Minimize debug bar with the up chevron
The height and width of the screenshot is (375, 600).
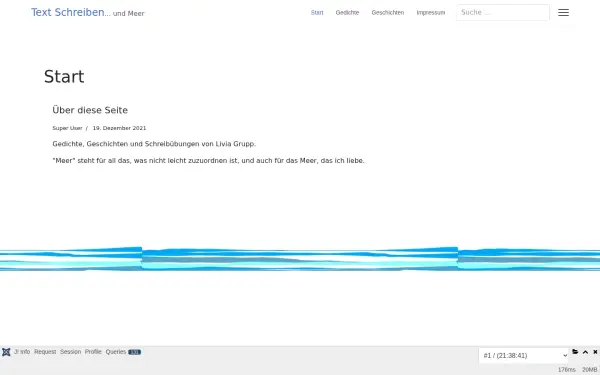[x=585, y=352]
